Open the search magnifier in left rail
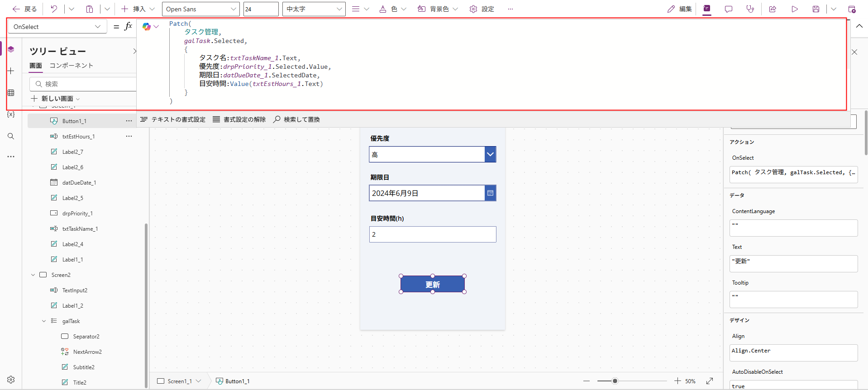The image size is (868, 390). [x=11, y=136]
